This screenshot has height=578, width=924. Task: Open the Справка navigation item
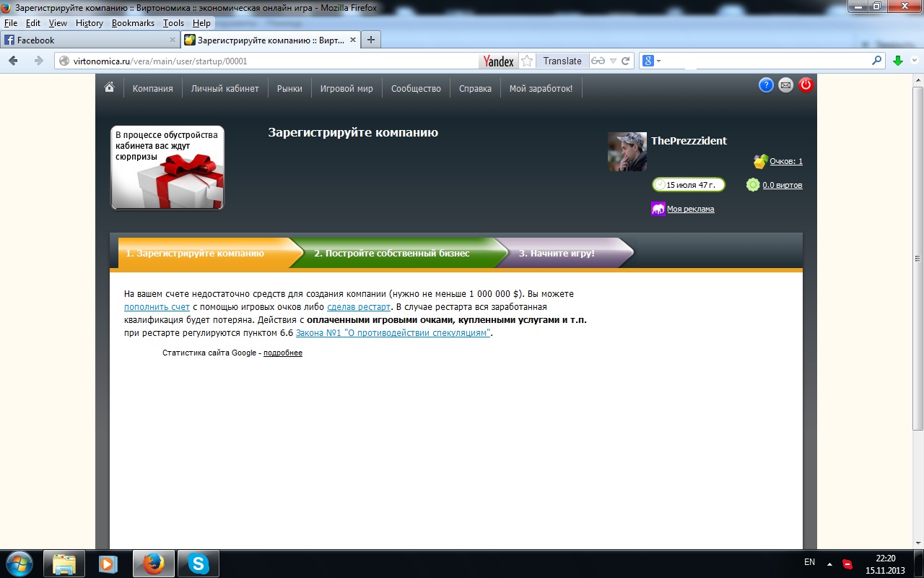(x=475, y=89)
